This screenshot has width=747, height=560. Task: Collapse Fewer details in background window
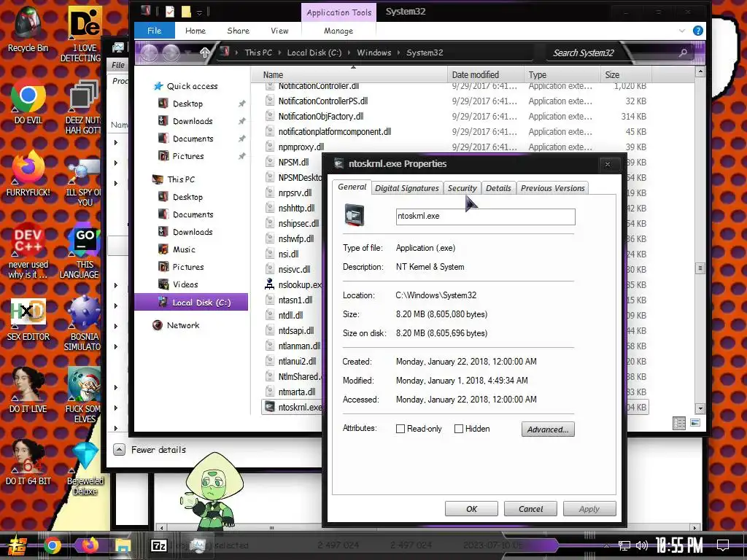click(120, 450)
